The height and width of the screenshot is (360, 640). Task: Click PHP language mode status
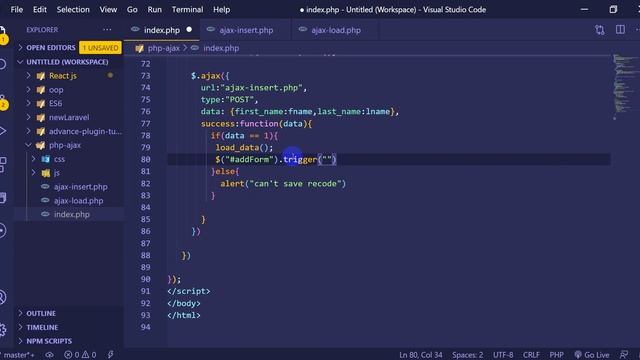(556, 355)
